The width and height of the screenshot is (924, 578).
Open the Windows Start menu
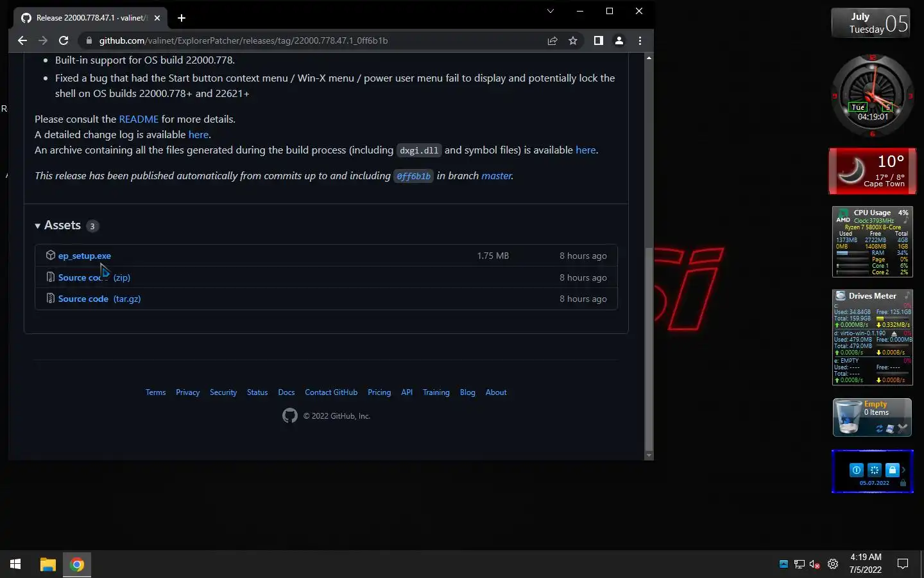coord(15,564)
